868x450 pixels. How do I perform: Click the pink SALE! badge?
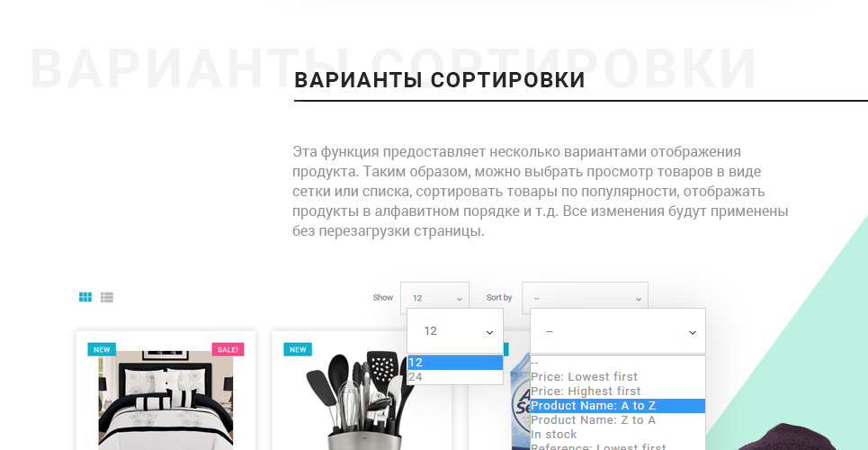[228, 350]
